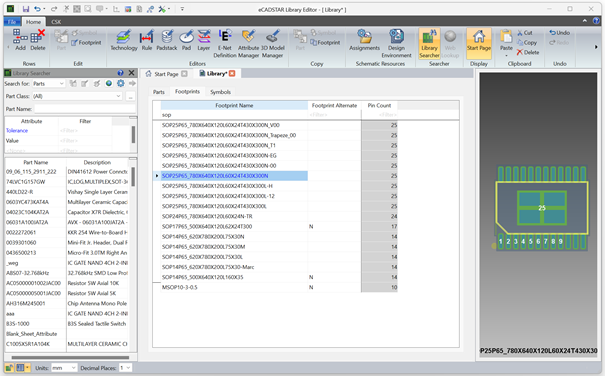605x376 pixels.
Task: Click Undo in the Undo group
Action: 559,33
